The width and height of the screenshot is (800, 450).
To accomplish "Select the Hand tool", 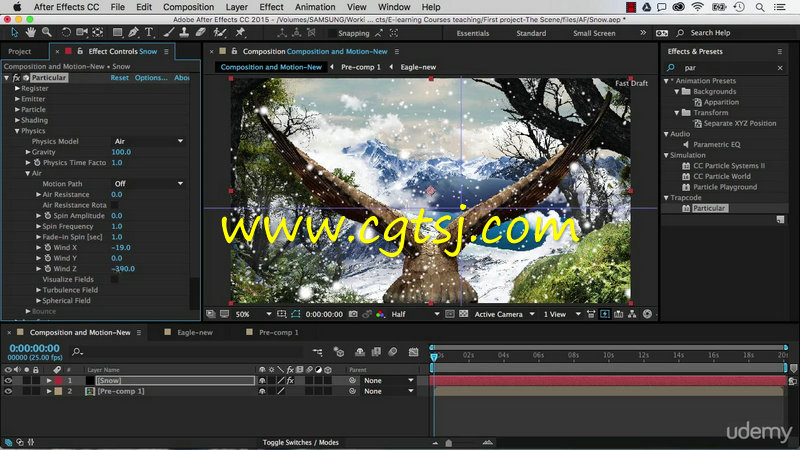I will (31, 33).
